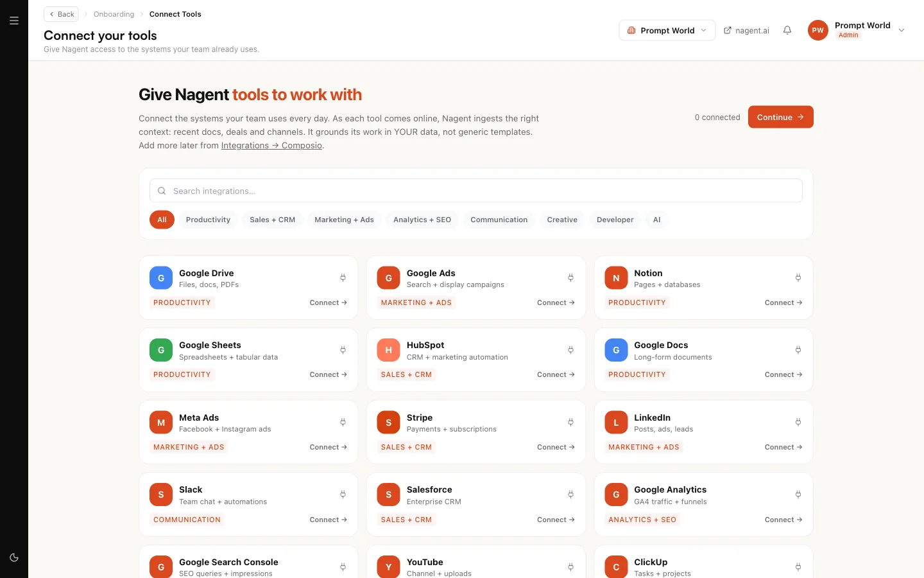
Task: Open the Prompt World workspace dropdown
Action: (667, 30)
